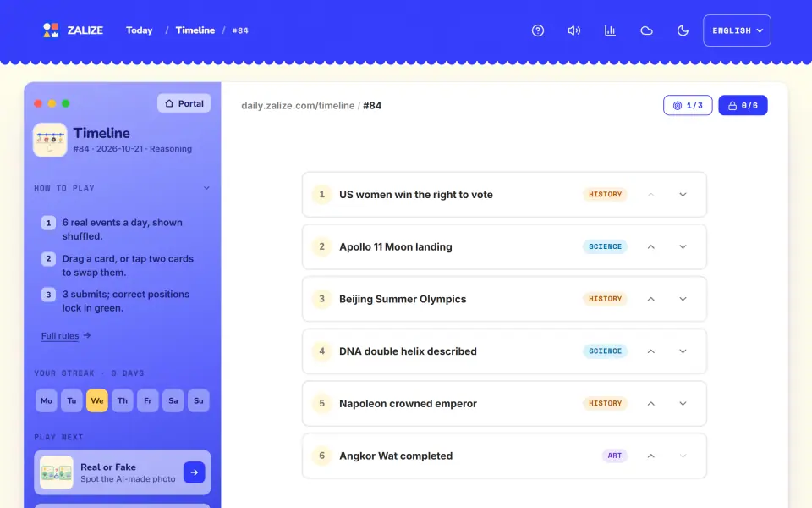Move Beijing Summer Olympics up
Image resolution: width=812 pixels, height=508 pixels.
click(x=651, y=299)
